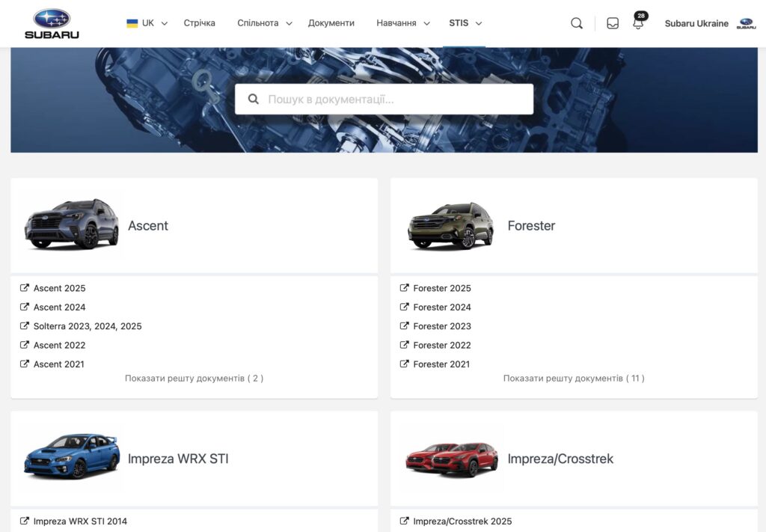Open search with the magnifier icon in header
The height and width of the screenshot is (532, 766).
(576, 23)
